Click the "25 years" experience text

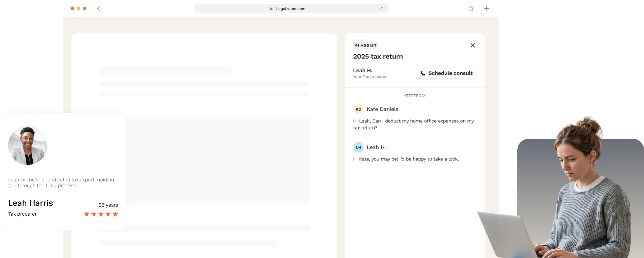pyautogui.click(x=108, y=205)
